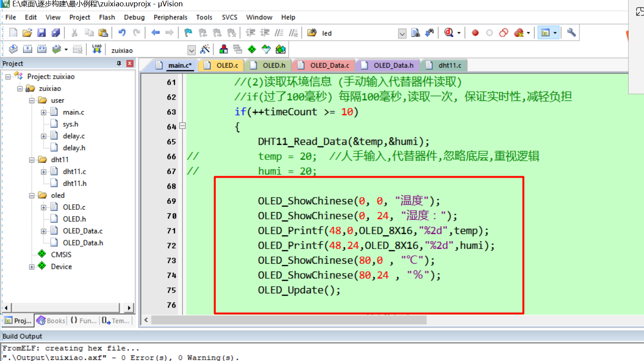644x361 pixels.
Task: Open a file with the folder icon
Action: (x=27, y=33)
